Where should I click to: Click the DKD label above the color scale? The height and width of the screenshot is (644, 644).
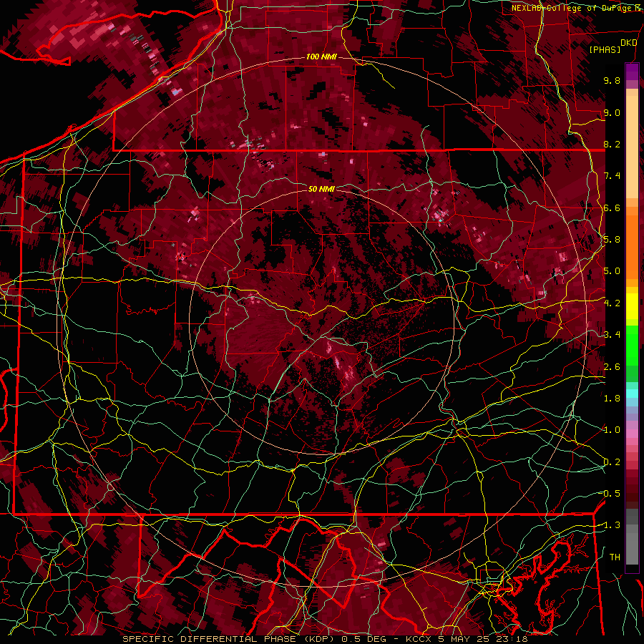pos(629,43)
